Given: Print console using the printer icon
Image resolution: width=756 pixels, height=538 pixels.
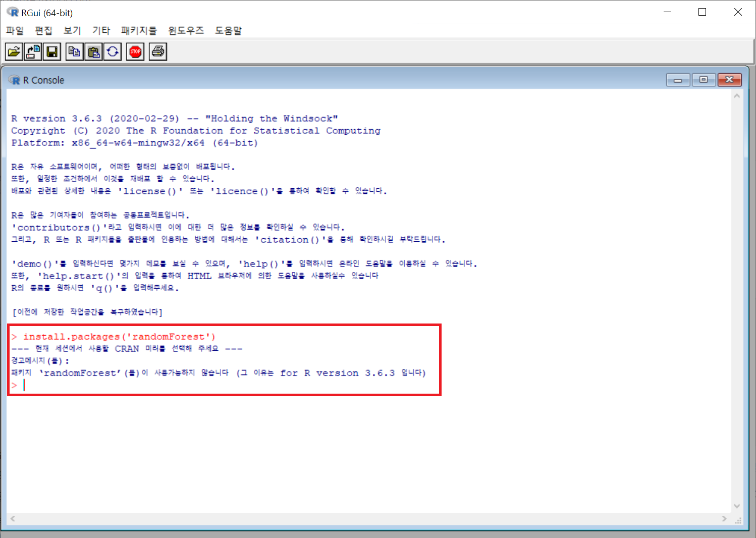Looking at the screenshot, I should pos(158,51).
